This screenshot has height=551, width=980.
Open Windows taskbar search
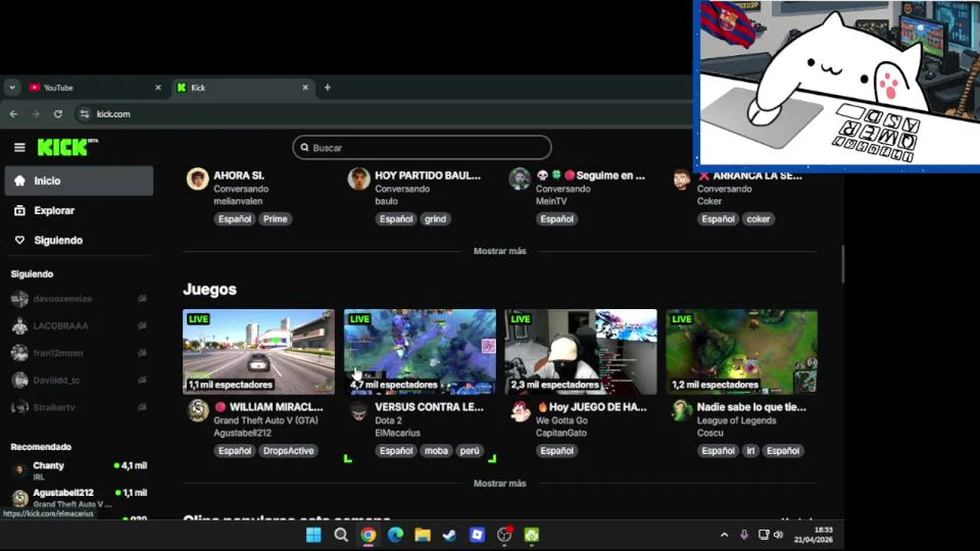tap(341, 535)
